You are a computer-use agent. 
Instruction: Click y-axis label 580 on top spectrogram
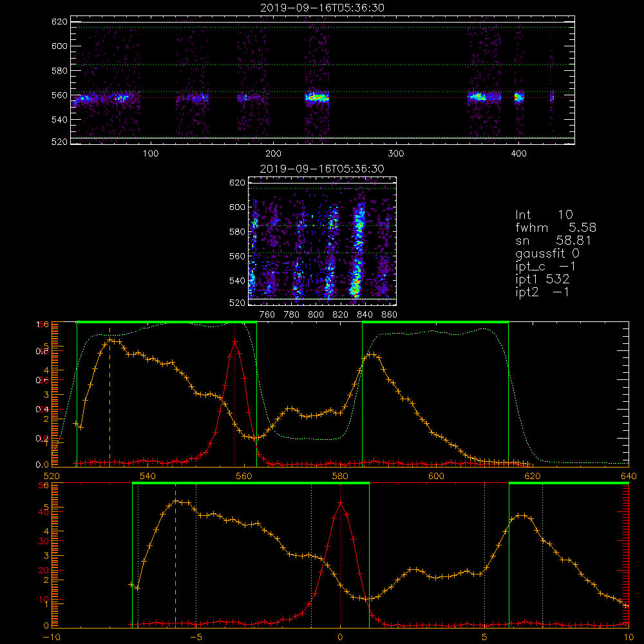(59, 71)
